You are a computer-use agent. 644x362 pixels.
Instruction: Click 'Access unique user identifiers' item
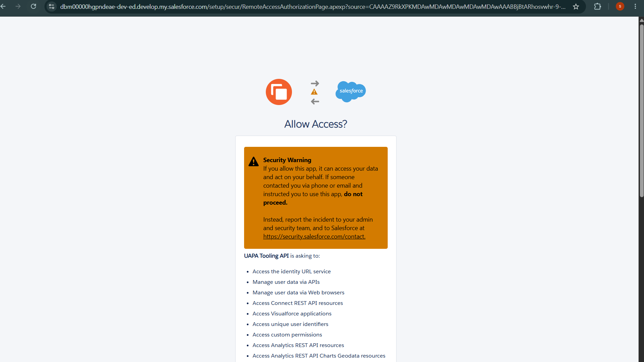tap(291, 324)
